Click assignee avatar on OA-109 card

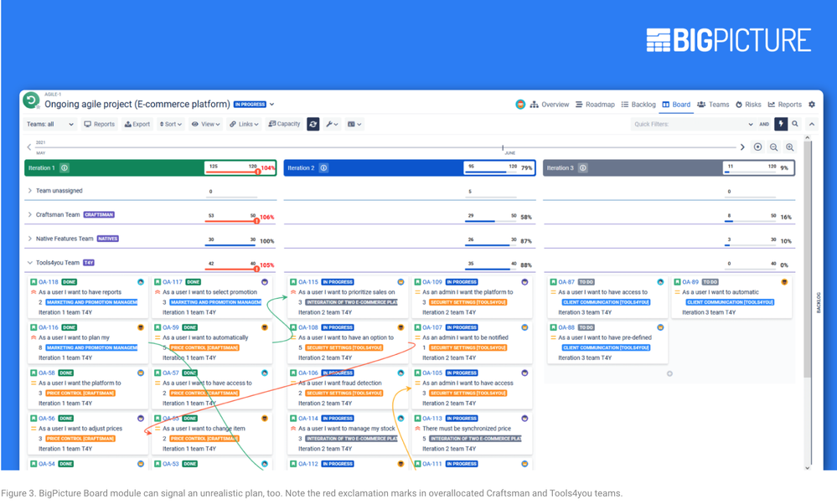(x=524, y=282)
